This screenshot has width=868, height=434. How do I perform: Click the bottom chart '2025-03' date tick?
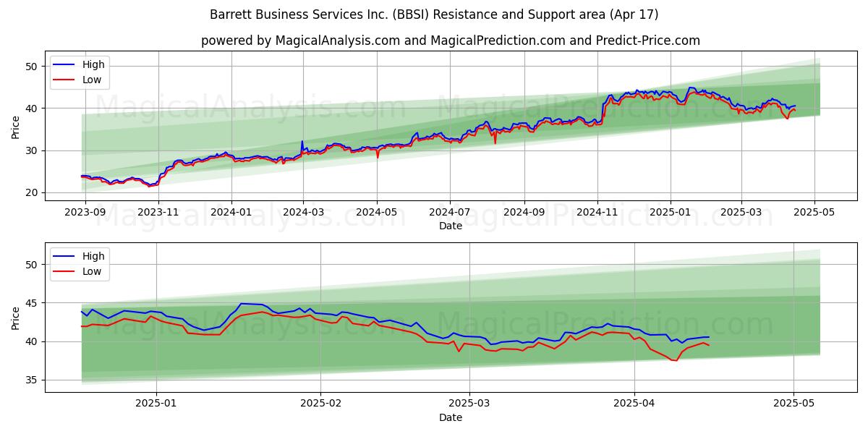click(469, 404)
